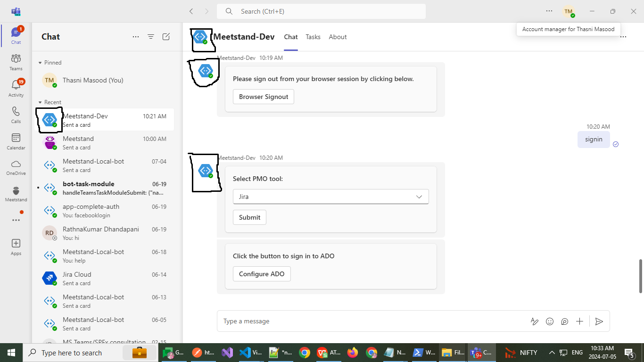The image size is (644, 362).
Task: Open Meetstand app in left rail
Action: (x=16, y=194)
